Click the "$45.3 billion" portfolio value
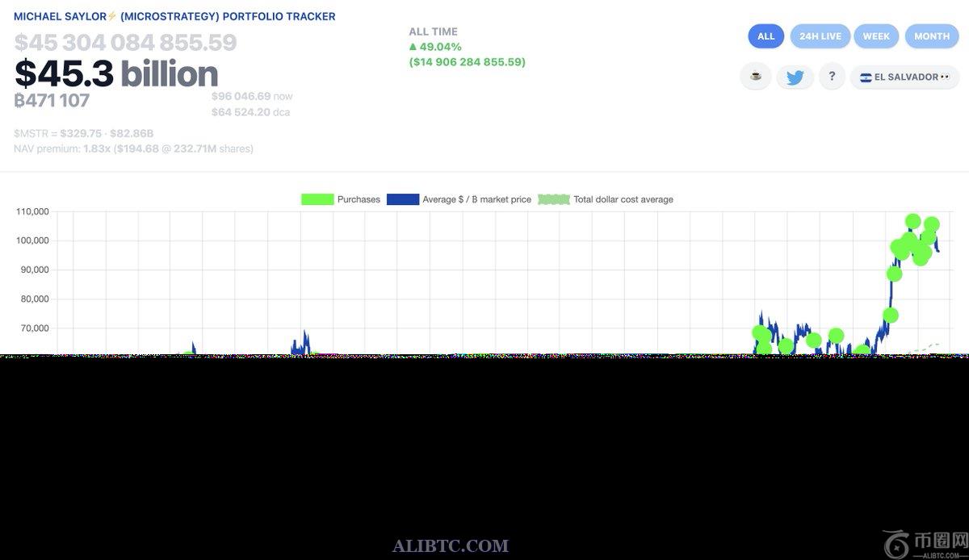The image size is (969, 560). tap(116, 73)
